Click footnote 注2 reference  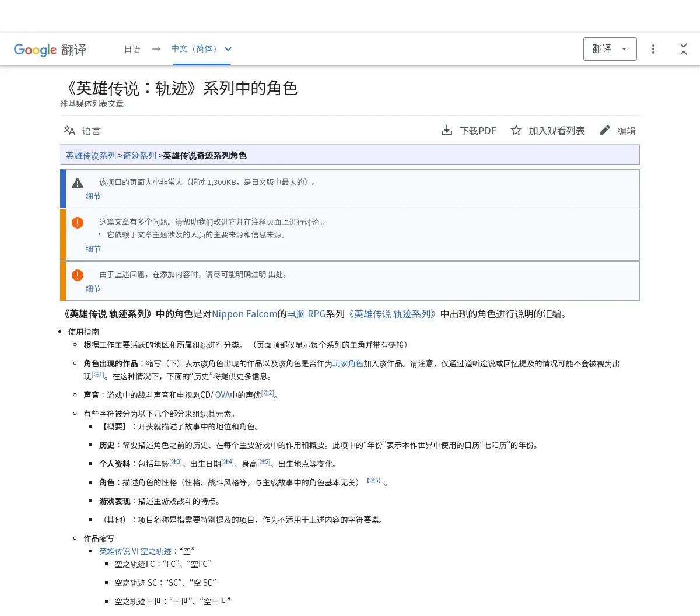click(268, 393)
